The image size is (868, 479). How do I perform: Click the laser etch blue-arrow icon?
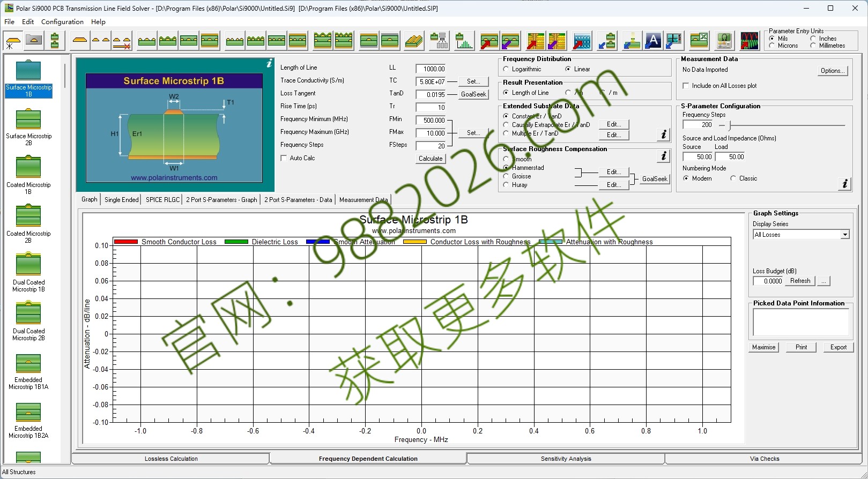tap(632, 41)
